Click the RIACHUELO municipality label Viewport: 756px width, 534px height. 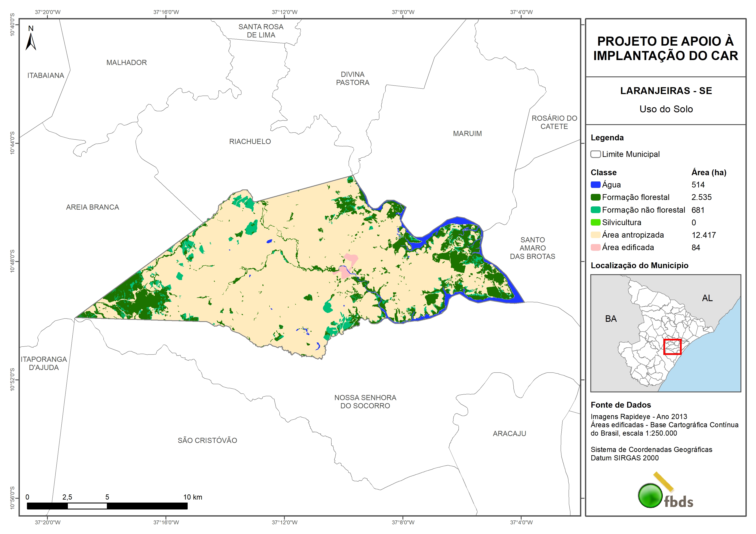click(x=250, y=141)
